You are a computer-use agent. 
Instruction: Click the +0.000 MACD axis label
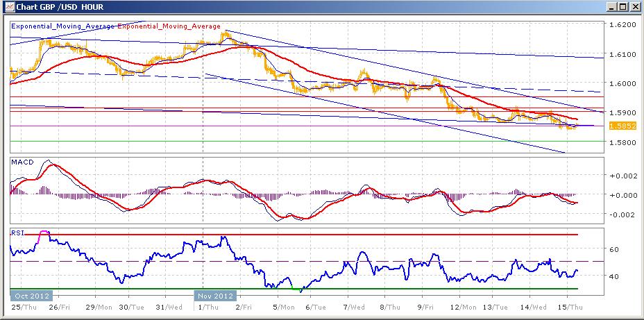pyautogui.click(x=623, y=195)
